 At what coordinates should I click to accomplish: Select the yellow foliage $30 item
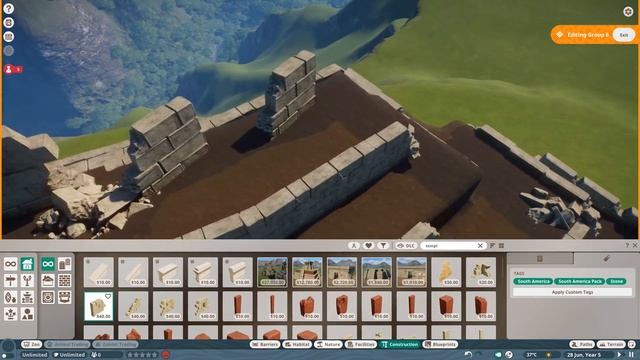pos(446,272)
